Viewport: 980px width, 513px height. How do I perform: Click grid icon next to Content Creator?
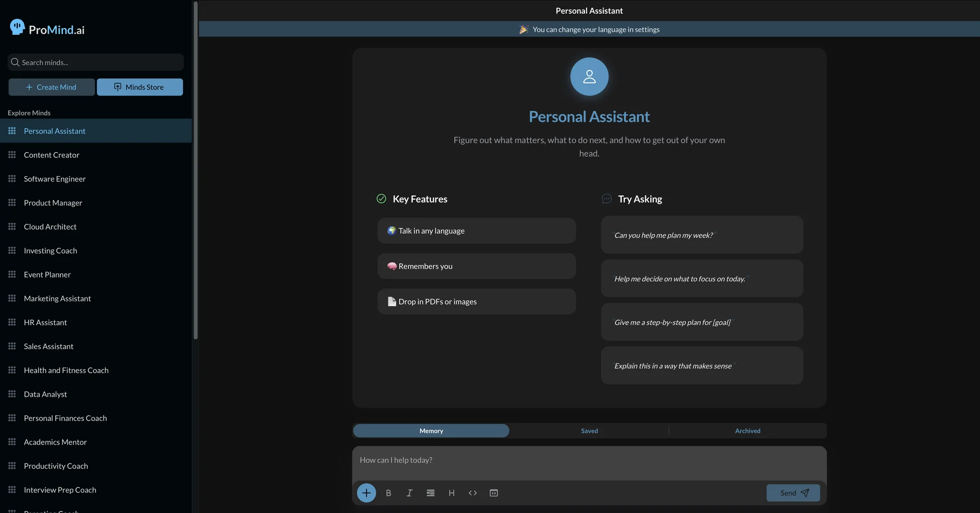tap(12, 155)
